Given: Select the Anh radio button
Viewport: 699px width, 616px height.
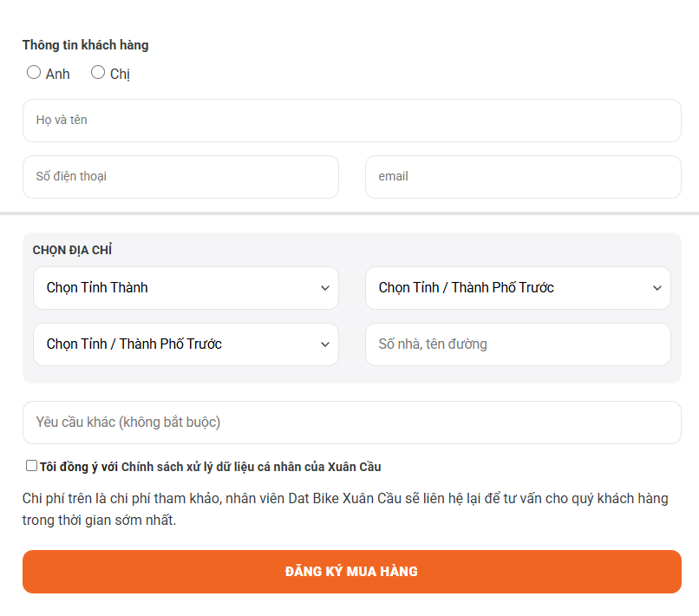Looking at the screenshot, I should pyautogui.click(x=34, y=73).
